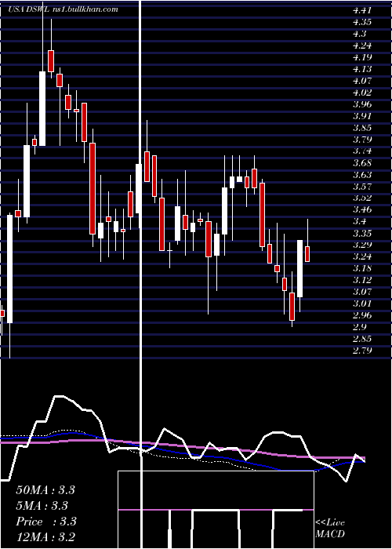Select the 2.79 price level

coord(362,351)
